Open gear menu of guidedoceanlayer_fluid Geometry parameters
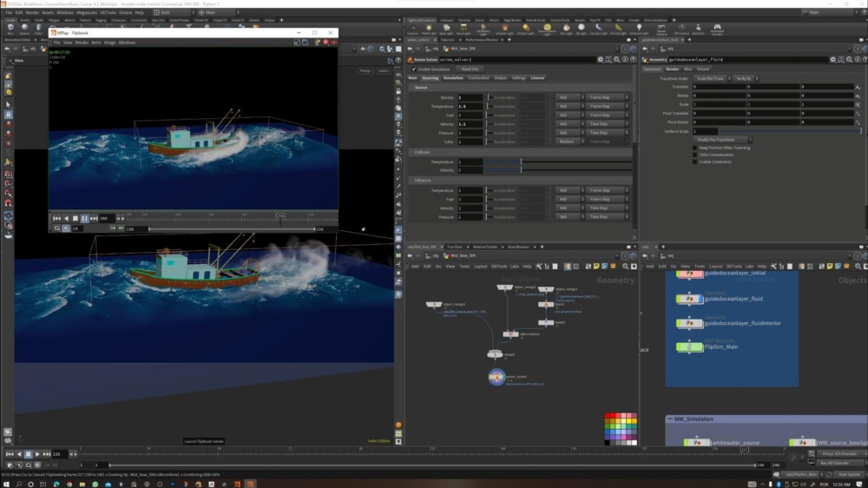 [832, 59]
